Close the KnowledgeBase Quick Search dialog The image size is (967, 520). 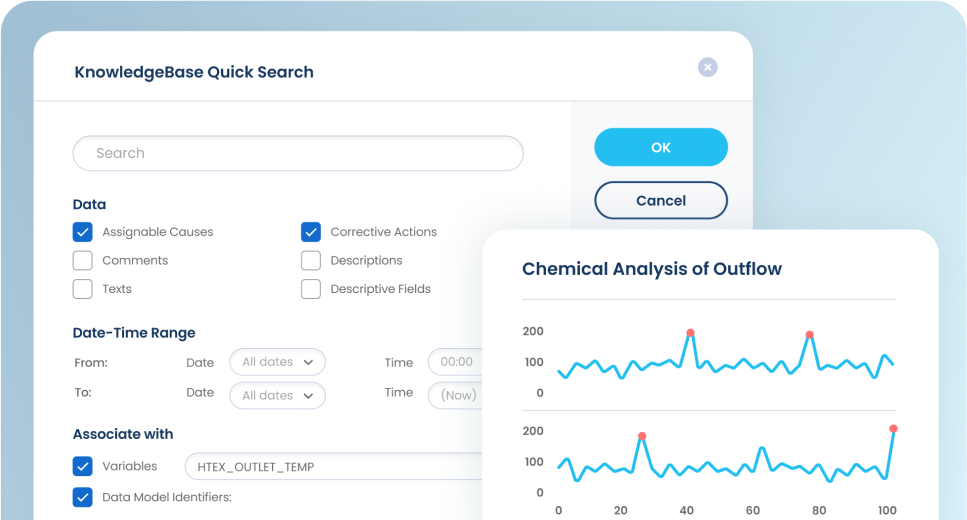707,67
